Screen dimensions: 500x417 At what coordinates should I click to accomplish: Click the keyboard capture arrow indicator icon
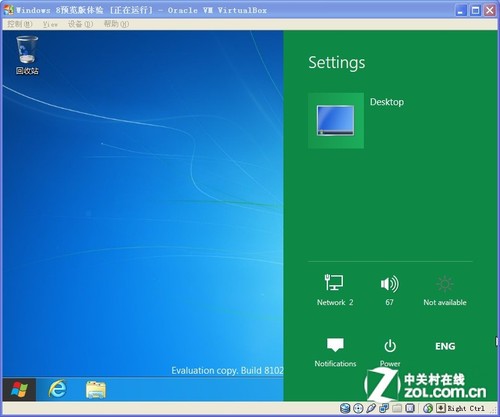(x=441, y=408)
